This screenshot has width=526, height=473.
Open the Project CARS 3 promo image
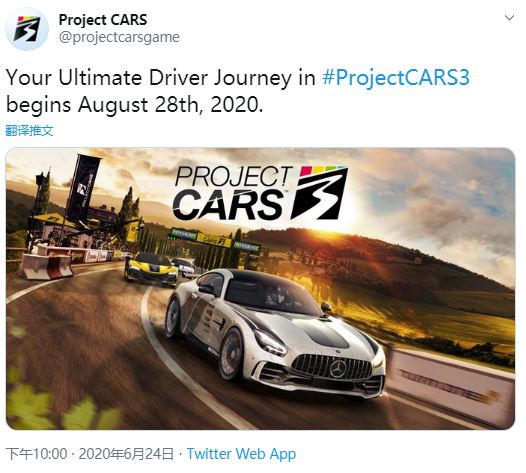(260, 288)
